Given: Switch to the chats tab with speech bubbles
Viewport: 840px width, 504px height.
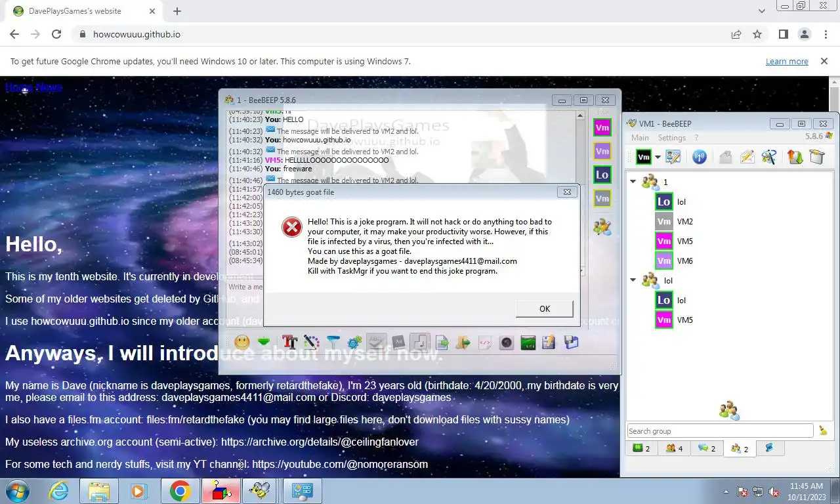Looking at the screenshot, I should [707, 448].
